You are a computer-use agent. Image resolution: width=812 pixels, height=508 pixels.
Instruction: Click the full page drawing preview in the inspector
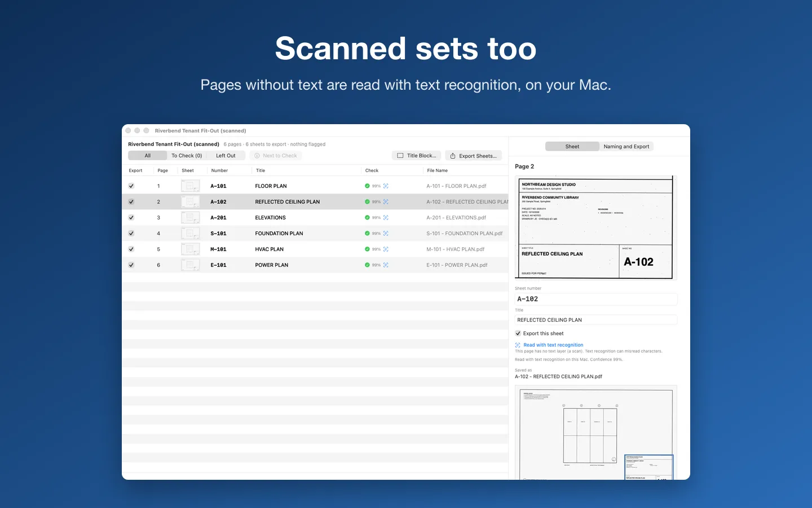tap(596, 432)
